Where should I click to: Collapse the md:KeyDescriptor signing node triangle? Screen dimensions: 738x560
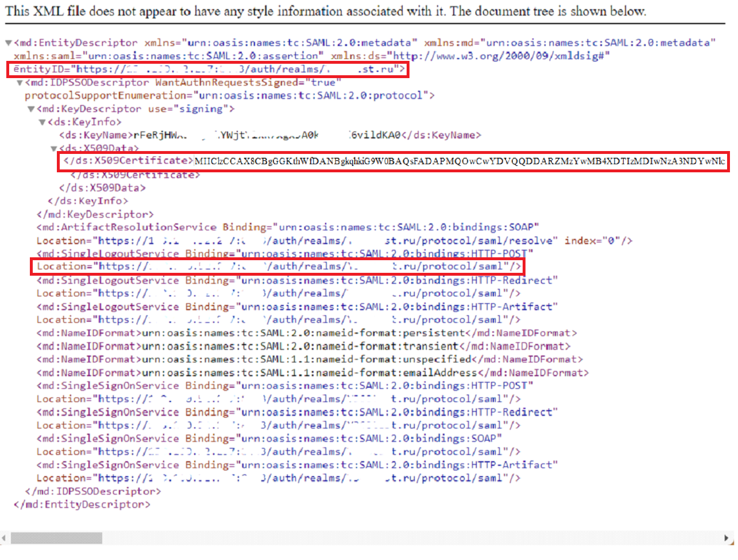pyautogui.click(x=32, y=109)
